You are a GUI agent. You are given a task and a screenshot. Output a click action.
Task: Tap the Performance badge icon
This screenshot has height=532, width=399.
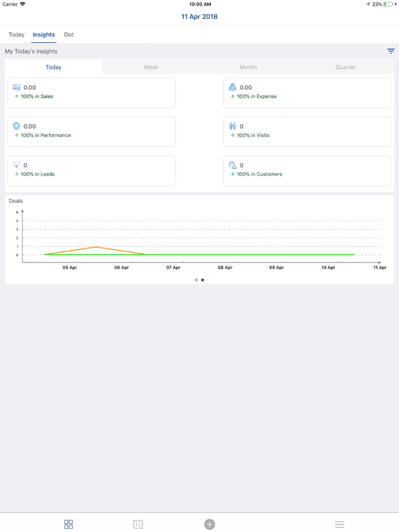coord(17,126)
